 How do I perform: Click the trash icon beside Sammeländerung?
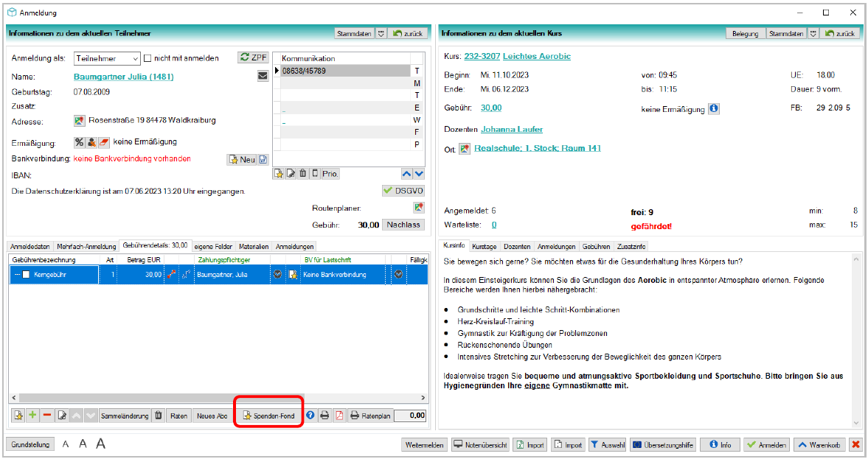pos(159,416)
